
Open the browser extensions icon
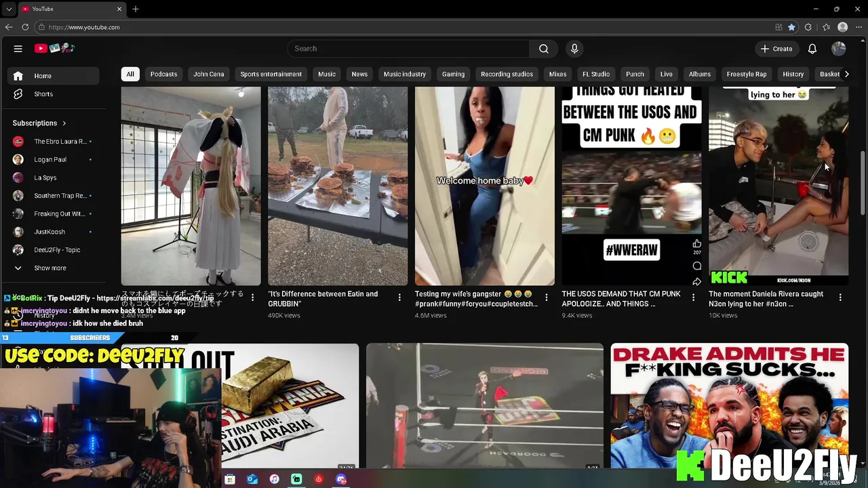click(808, 27)
